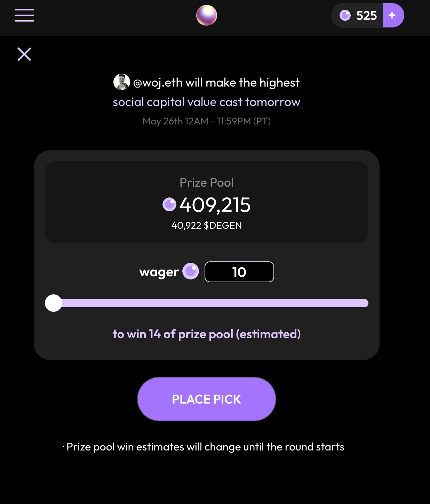The height and width of the screenshot is (504, 430).
Task: Click the 409,215 prize pool amount
Action: tap(215, 205)
